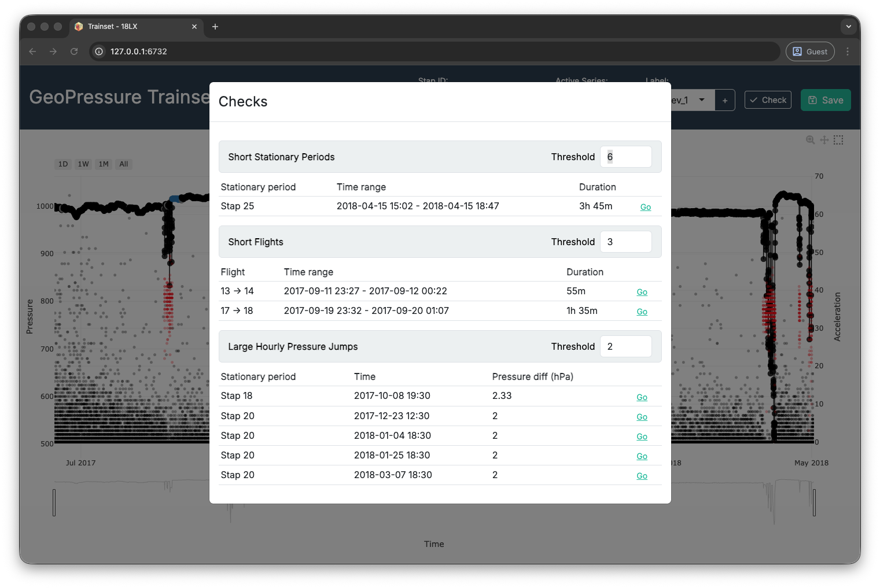Click the Short Flights threshold field

[x=625, y=242]
